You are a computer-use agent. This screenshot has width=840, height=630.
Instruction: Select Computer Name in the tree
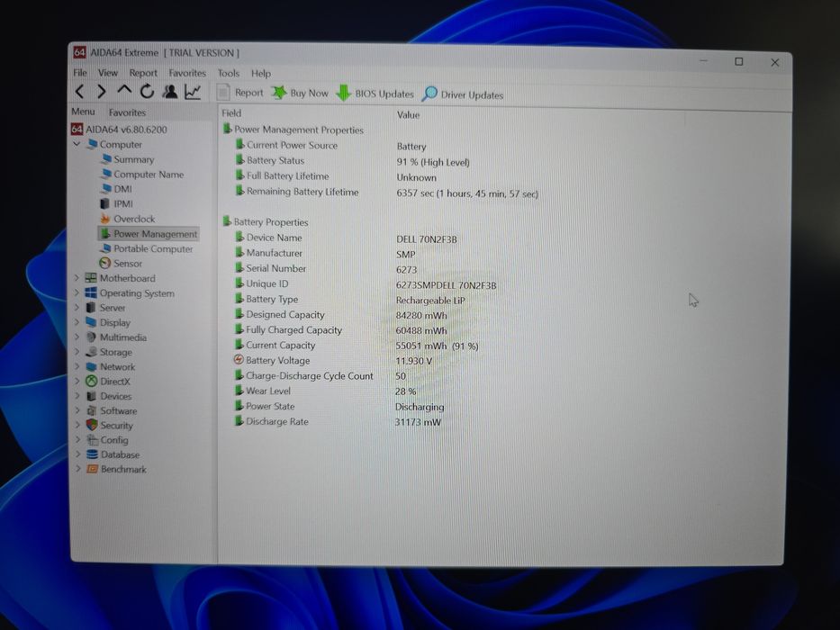pyautogui.click(x=142, y=174)
